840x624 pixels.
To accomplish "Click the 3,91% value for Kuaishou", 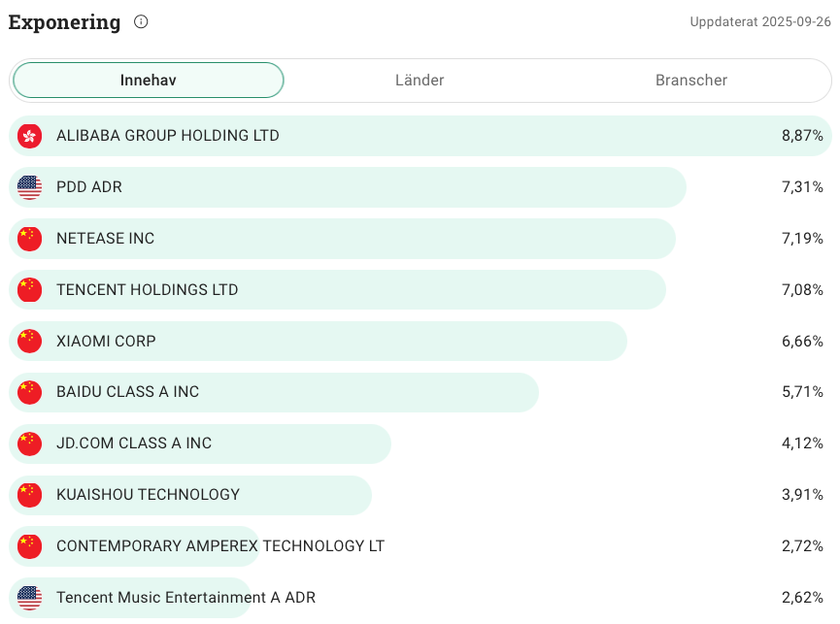I will coord(802,495).
